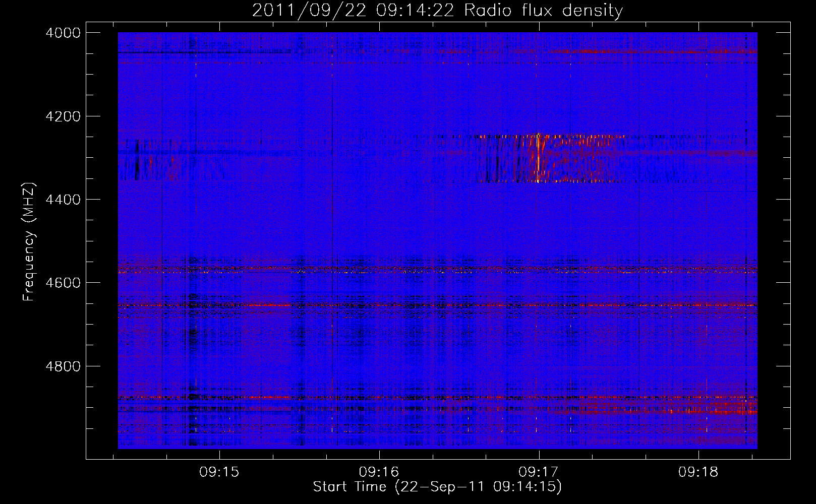Screen dimensions: 816x504
Task: Click the 'Start Time (22-Sep-11 09:14:15)' label
Action: (437, 487)
